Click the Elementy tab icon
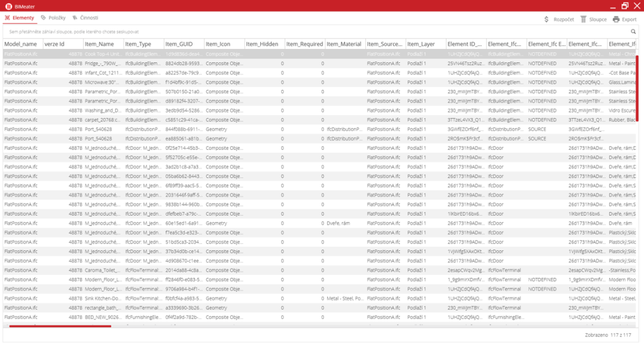644x344 pixels. [8, 18]
